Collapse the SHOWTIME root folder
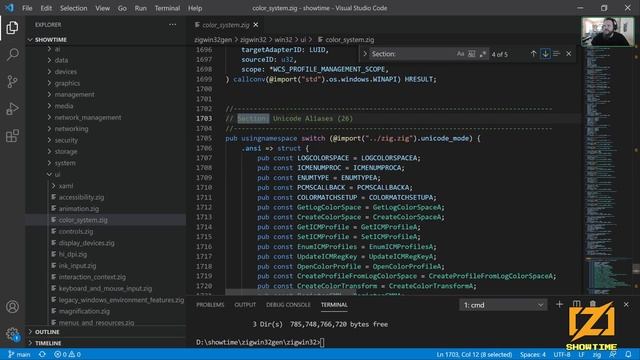Image resolution: width=640 pixels, height=360 pixels. point(106,40)
